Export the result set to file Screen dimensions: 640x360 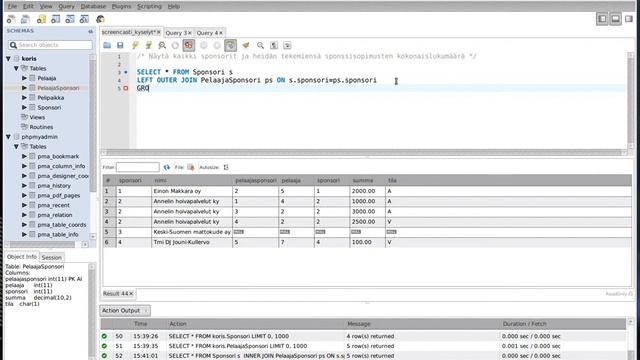pyautogui.click(x=191, y=167)
